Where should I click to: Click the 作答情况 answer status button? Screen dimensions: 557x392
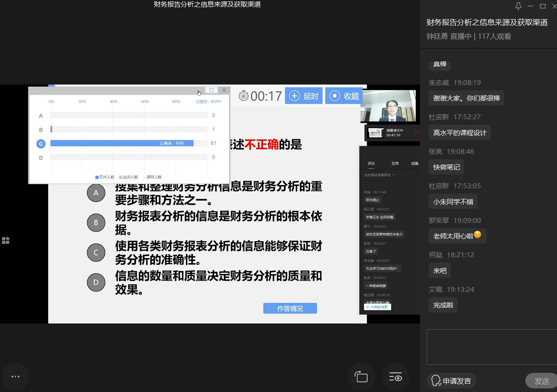click(x=290, y=308)
